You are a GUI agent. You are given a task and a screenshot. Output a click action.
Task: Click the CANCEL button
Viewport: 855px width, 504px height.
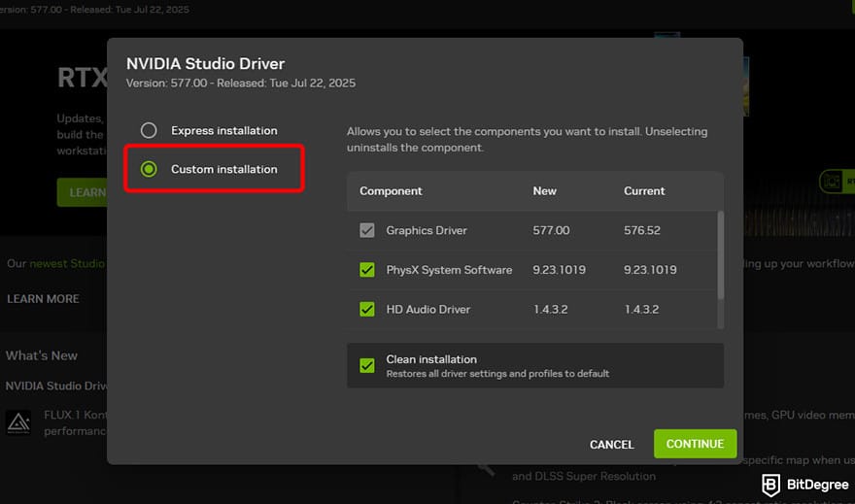pyautogui.click(x=612, y=445)
